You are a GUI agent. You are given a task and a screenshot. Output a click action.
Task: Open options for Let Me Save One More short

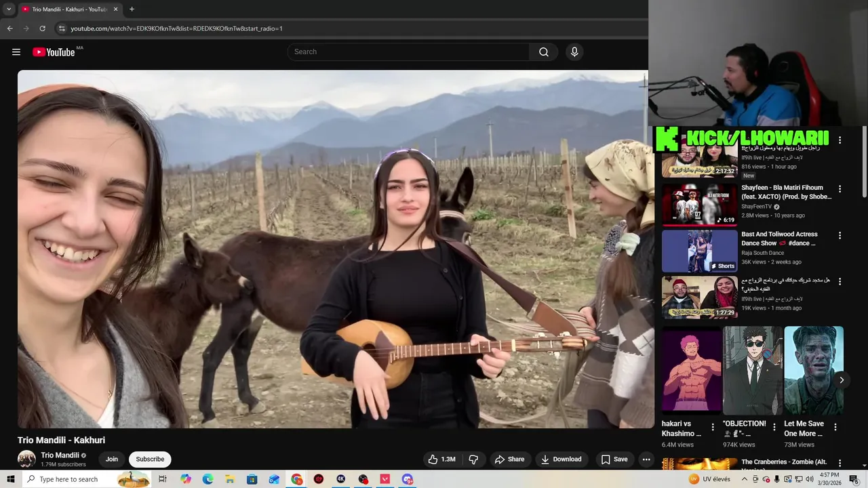835,428
